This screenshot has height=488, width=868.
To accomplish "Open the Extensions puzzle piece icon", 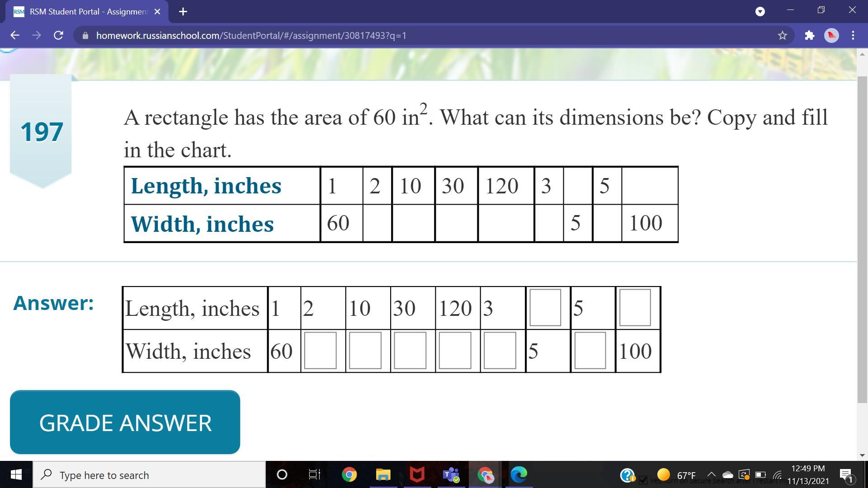I will pyautogui.click(x=809, y=35).
